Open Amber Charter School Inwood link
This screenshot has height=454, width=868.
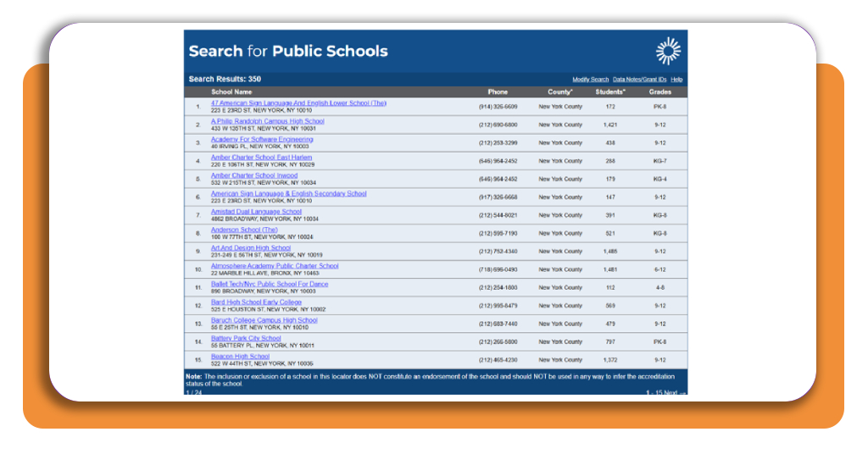(254, 175)
